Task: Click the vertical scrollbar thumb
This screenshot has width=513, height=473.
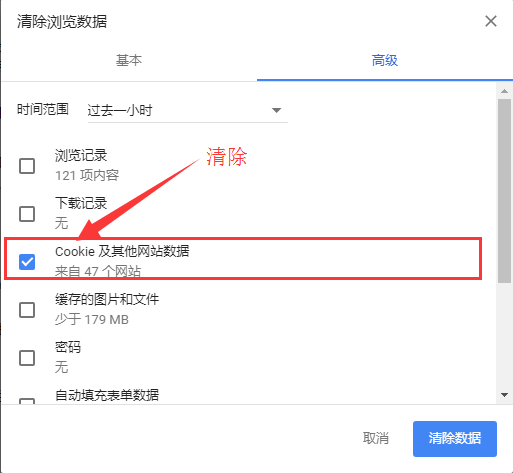Action: (504, 191)
